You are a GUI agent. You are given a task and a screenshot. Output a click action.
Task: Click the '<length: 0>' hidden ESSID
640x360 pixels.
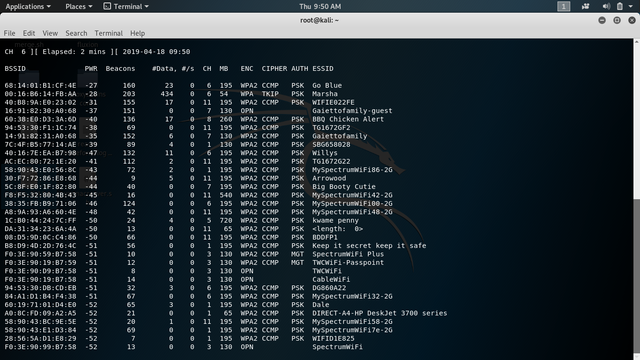click(338, 229)
